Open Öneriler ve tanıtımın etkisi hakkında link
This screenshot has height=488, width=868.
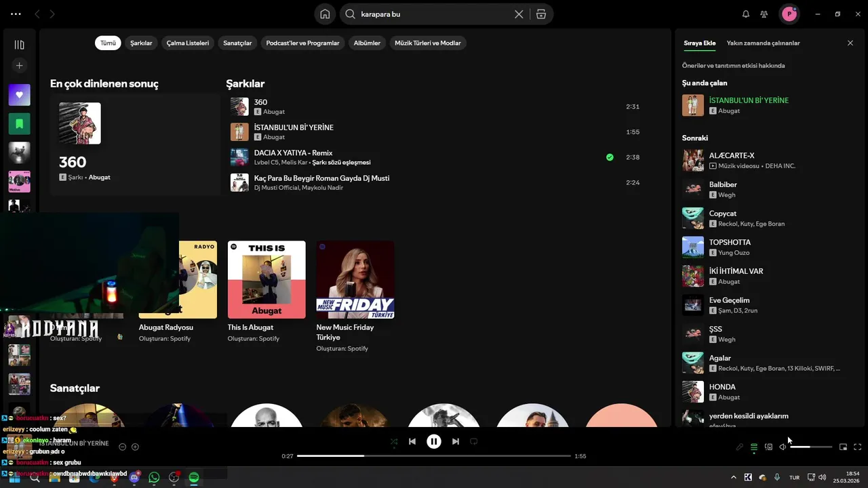click(x=733, y=66)
